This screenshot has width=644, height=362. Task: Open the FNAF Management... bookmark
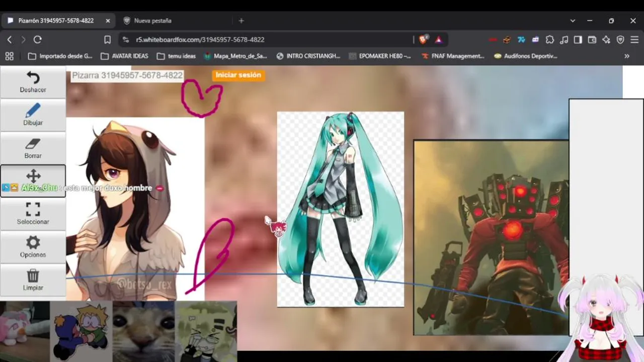(x=453, y=56)
